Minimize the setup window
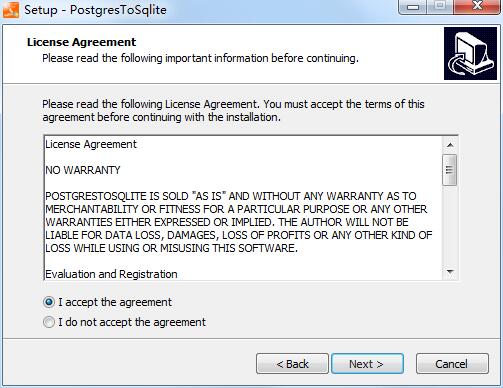This screenshot has width=503, height=388. click(413, 7)
